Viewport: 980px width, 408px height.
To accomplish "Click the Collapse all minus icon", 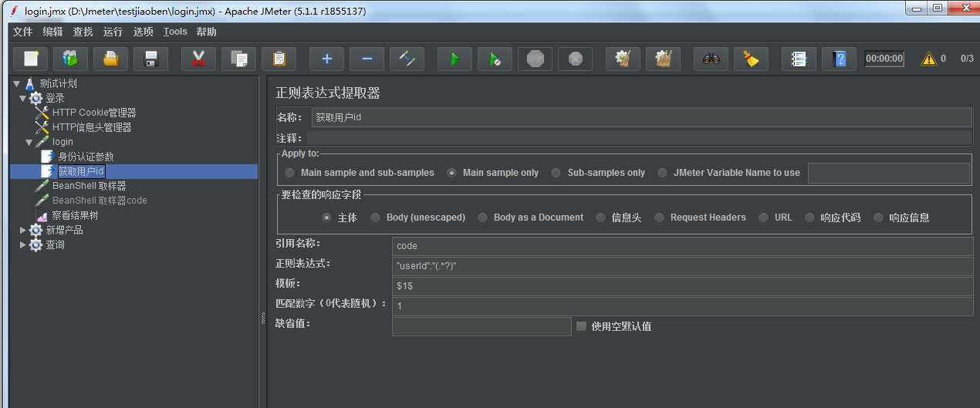I will point(367,59).
